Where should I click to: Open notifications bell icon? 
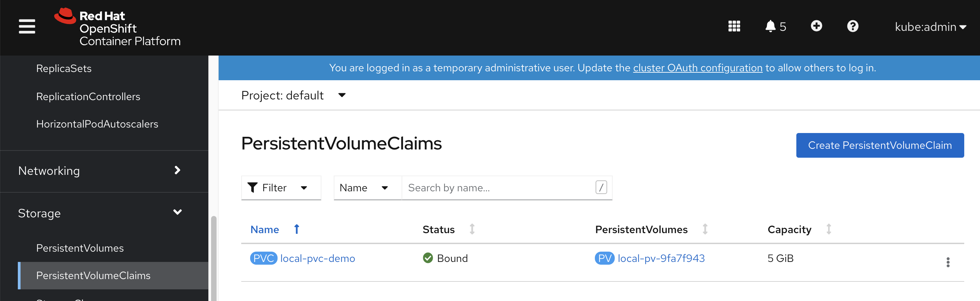pyautogui.click(x=770, y=26)
